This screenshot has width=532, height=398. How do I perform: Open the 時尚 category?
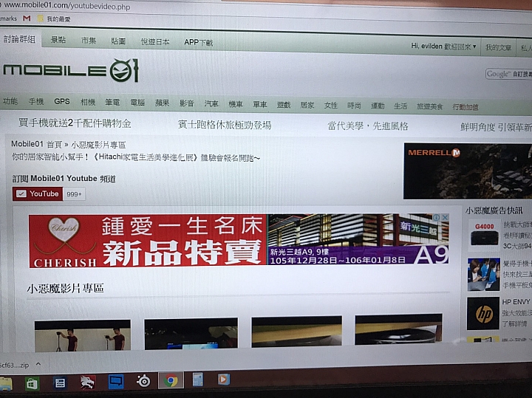point(354,106)
